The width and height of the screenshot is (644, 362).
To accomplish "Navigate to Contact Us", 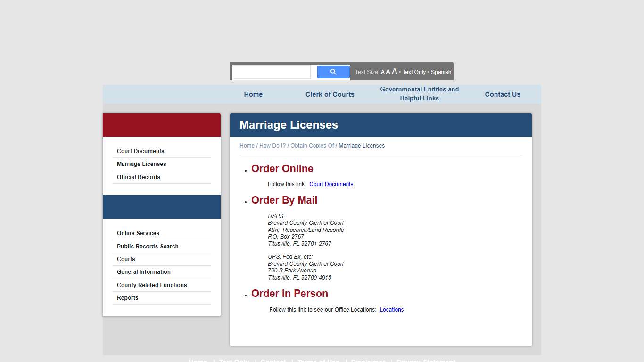I will click(x=502, y=94).
